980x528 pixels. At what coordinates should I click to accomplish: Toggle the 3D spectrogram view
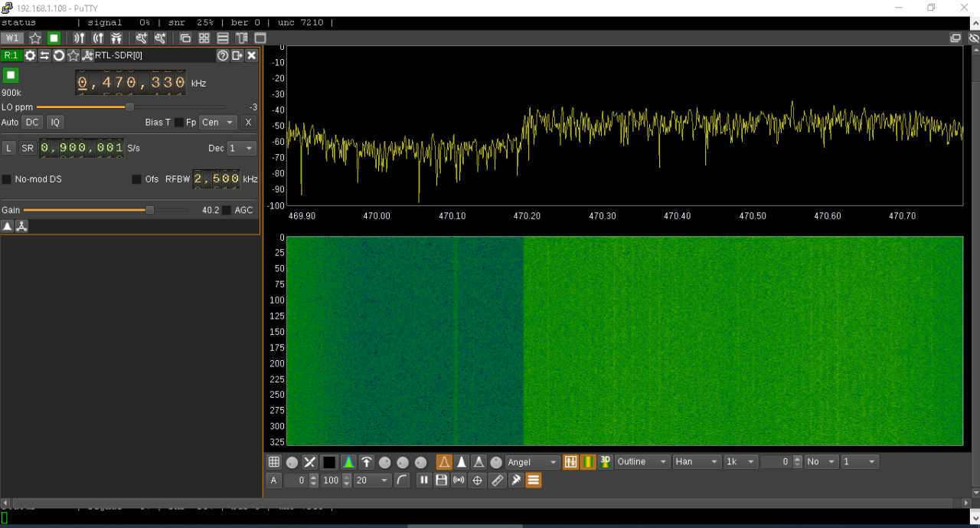tap(606, 461)
